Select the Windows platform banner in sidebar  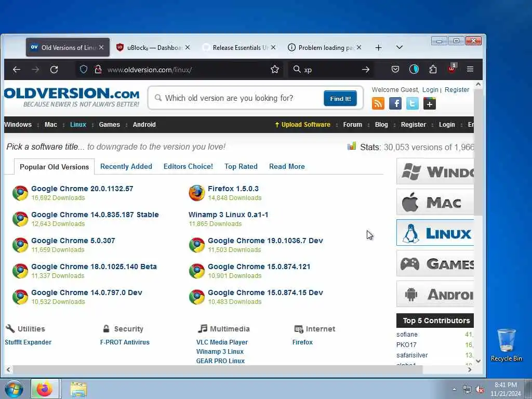(435, 171)
